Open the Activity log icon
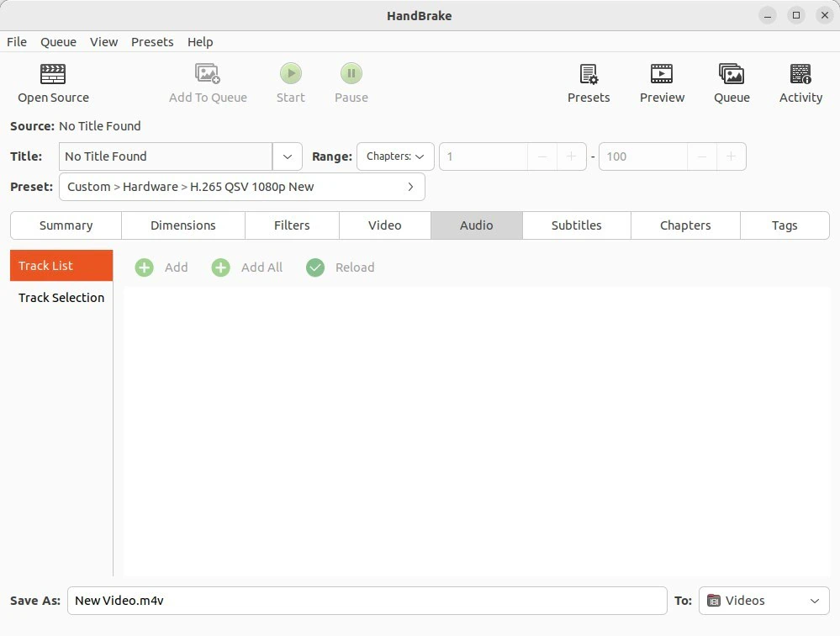 [800, 74]
